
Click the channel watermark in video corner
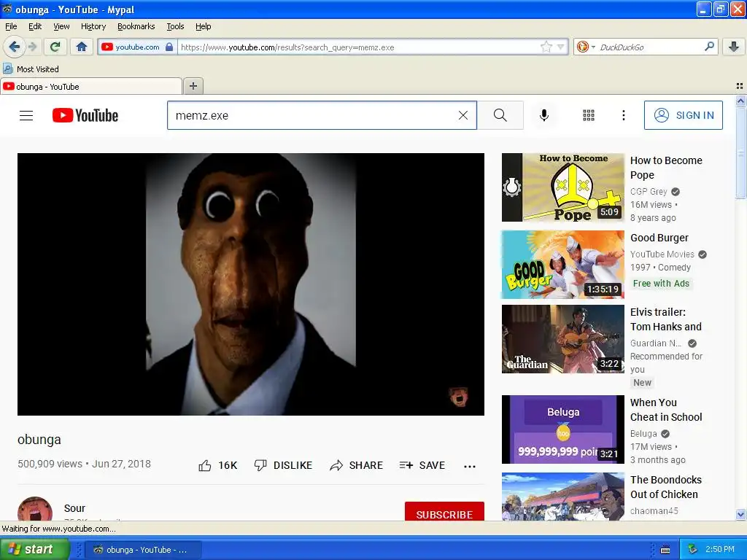458,397
